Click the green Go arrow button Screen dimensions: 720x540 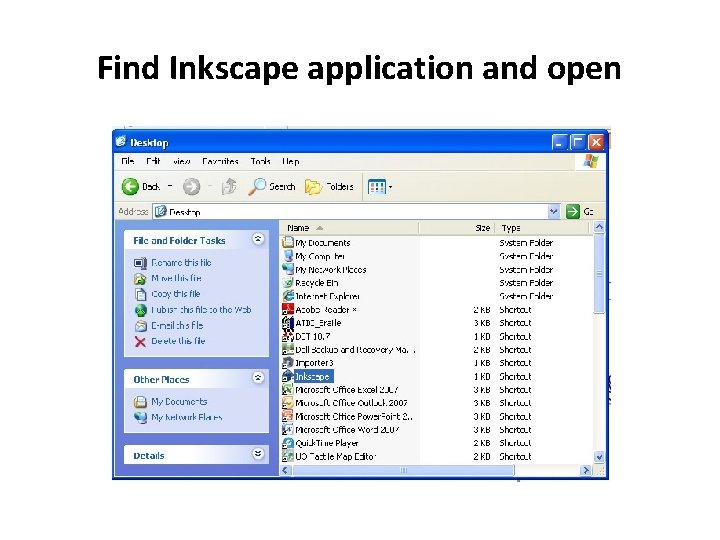[x=573, y=212]
